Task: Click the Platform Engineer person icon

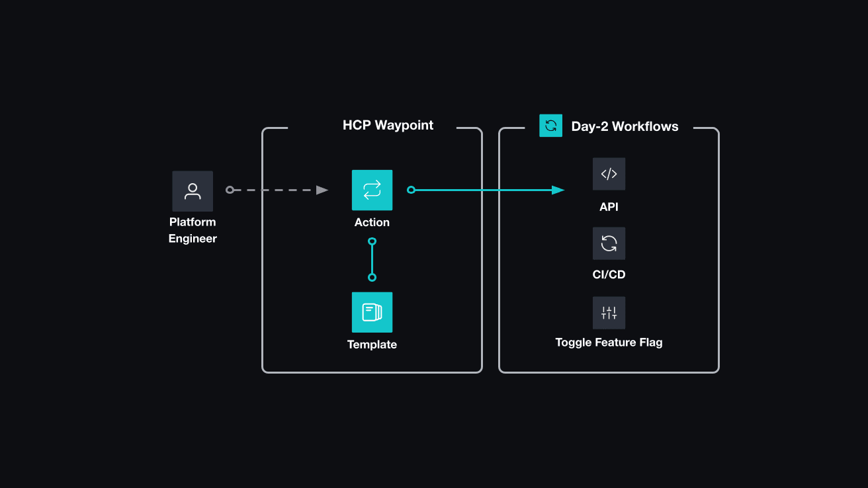Action: (x=193, y=191)
